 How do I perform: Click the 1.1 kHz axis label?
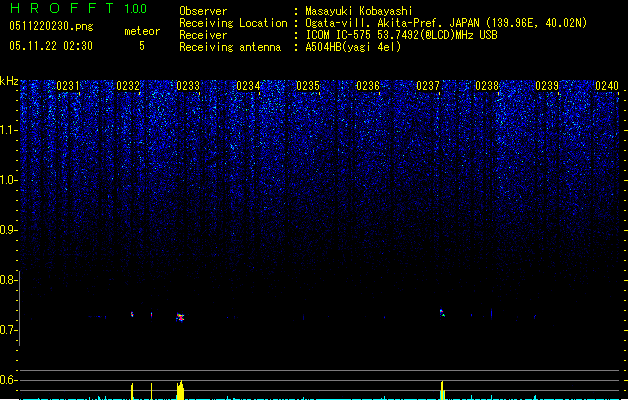9,130
